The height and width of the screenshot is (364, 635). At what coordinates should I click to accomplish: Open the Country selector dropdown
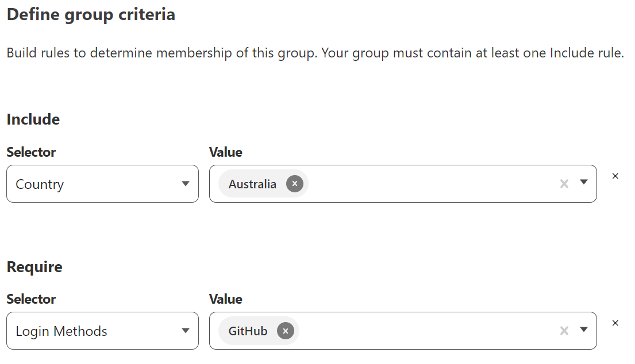(102, 183)
